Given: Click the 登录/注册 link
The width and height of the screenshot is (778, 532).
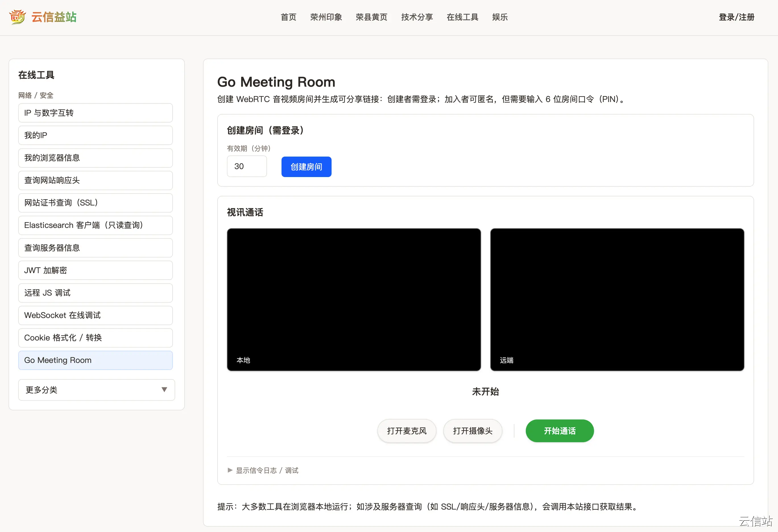Looking at the screenshot, I should pos(736,17).
